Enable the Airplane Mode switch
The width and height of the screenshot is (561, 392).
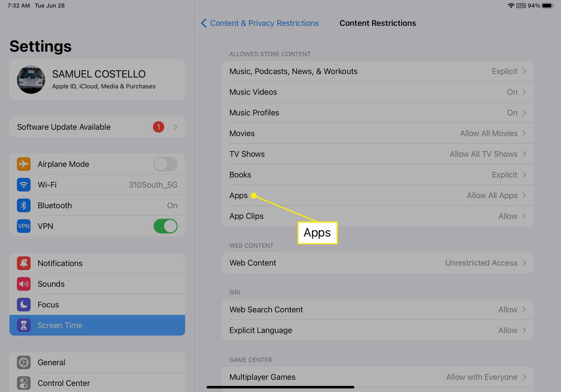point(165,164)
